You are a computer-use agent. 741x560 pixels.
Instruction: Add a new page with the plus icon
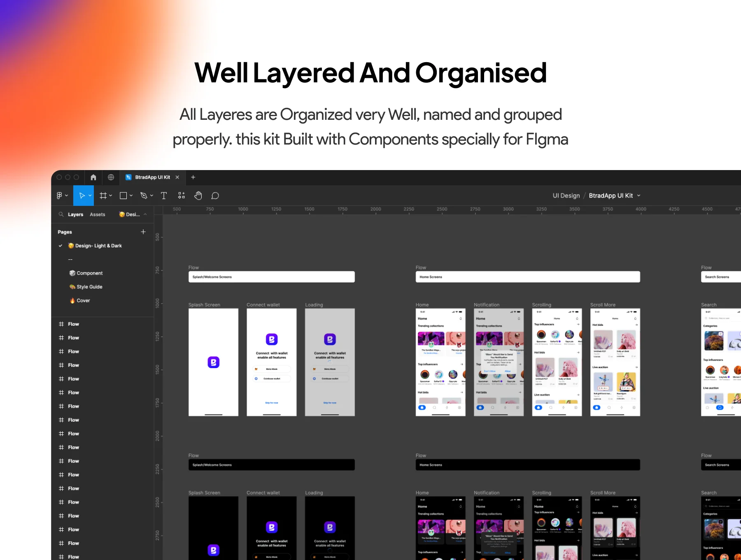coord(143,232)
